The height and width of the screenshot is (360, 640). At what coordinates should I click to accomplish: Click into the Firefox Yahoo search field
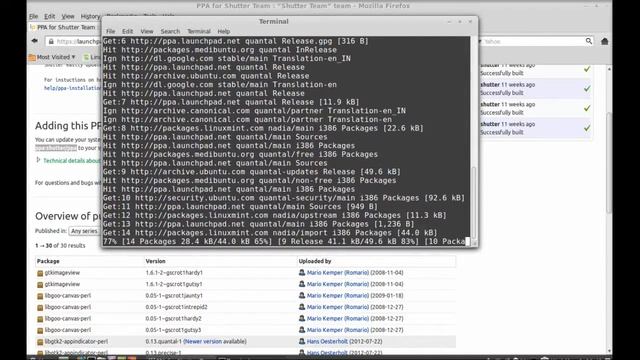(x=533, y=41)
